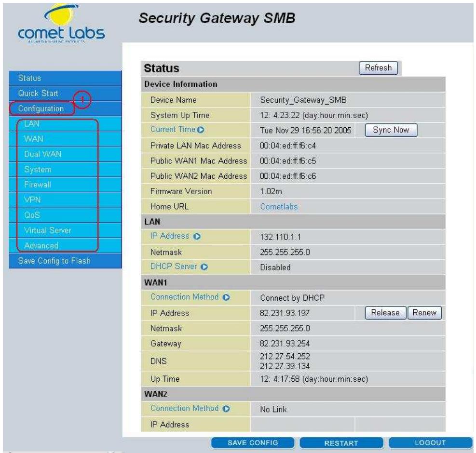
Task: Open WAN1 Connection Method link
Action: [x=185, y=297]
